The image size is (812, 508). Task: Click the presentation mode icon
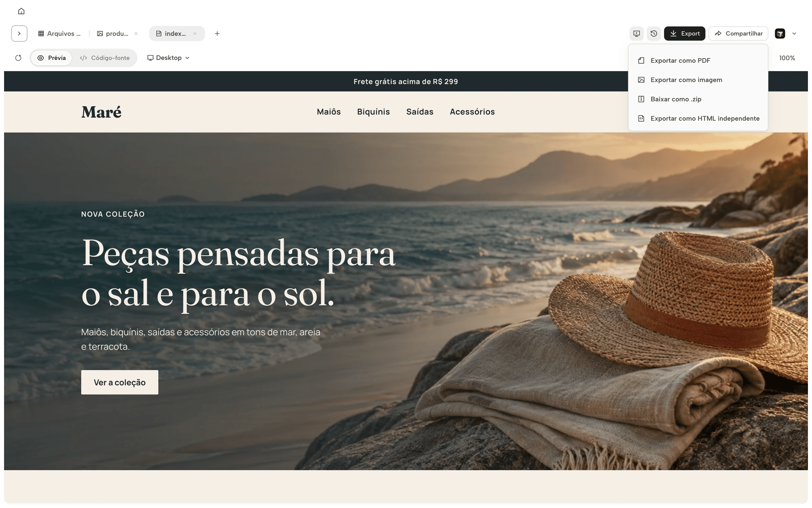637,34
